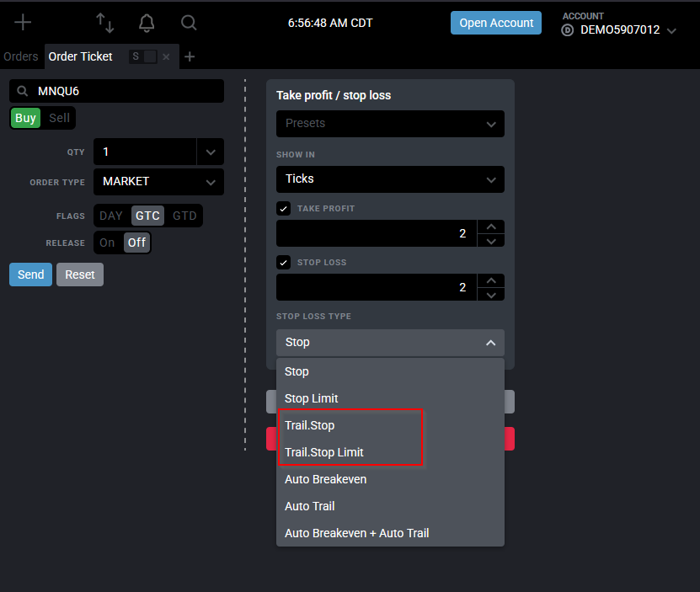The height and width of the screenshot is (592, 700).
Task: Click the Open Account button
Action: tap(496, 23)
